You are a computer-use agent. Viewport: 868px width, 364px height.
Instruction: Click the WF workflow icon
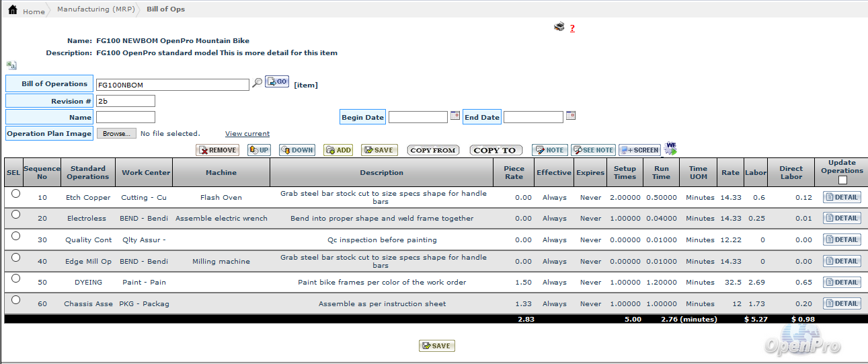670,148
